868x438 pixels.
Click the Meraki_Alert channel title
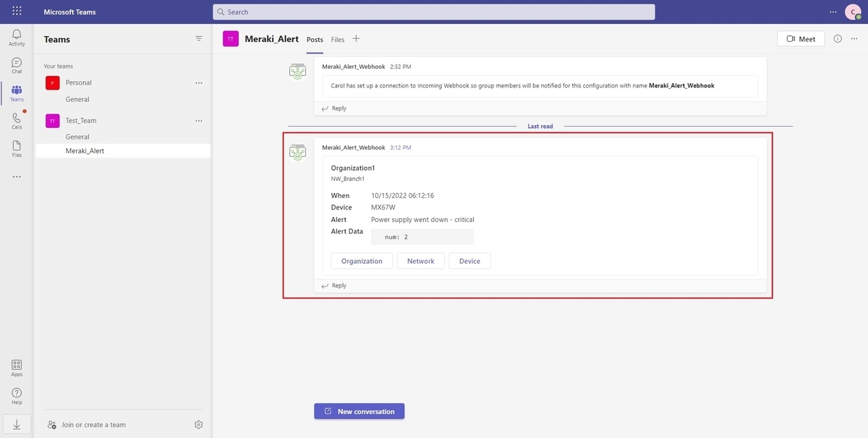coord(272,39)
